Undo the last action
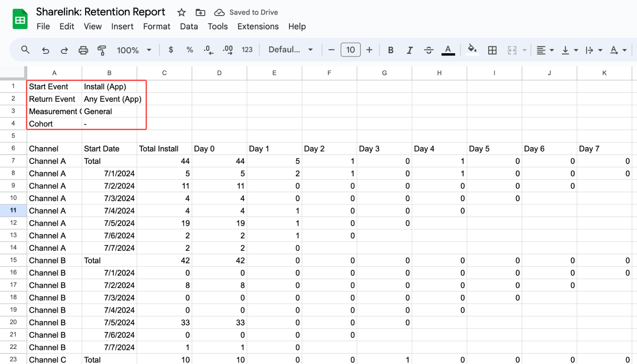The image size is (637, 364). coord(45,50)
